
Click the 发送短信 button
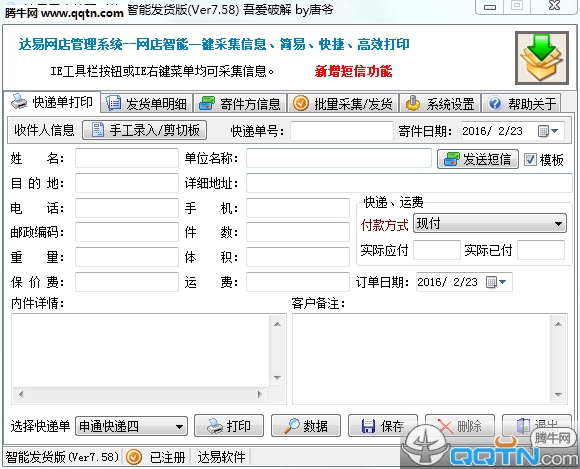point(478,159)
